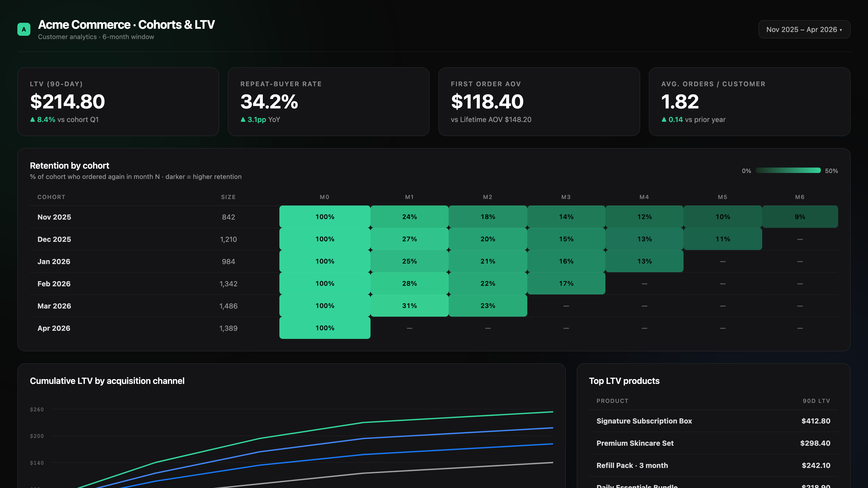Click the Jan 2026 M3 16% cell
Image resolution: width=868 pixels, height=488 pixels.
(566, 261)
